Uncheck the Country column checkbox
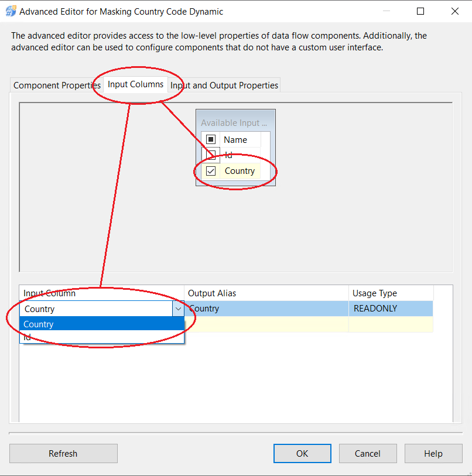Viewport: 472px width, 476px height. (211, 171)
